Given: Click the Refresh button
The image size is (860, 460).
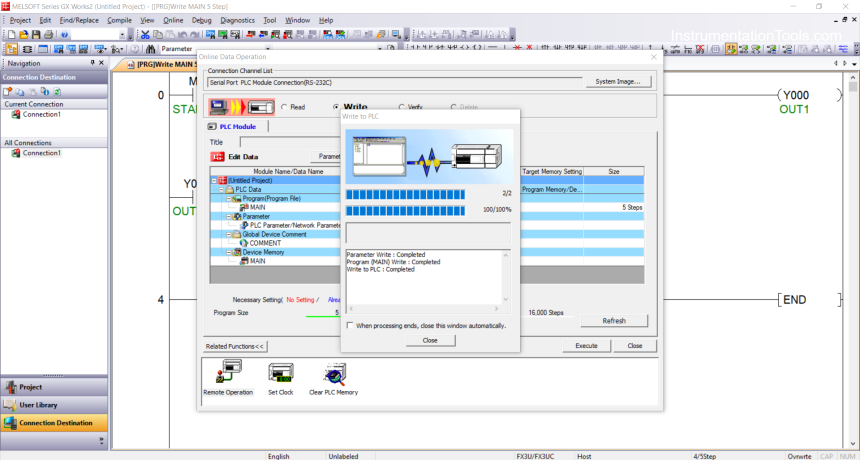Looking at the screenshot, I should (614, 321).
